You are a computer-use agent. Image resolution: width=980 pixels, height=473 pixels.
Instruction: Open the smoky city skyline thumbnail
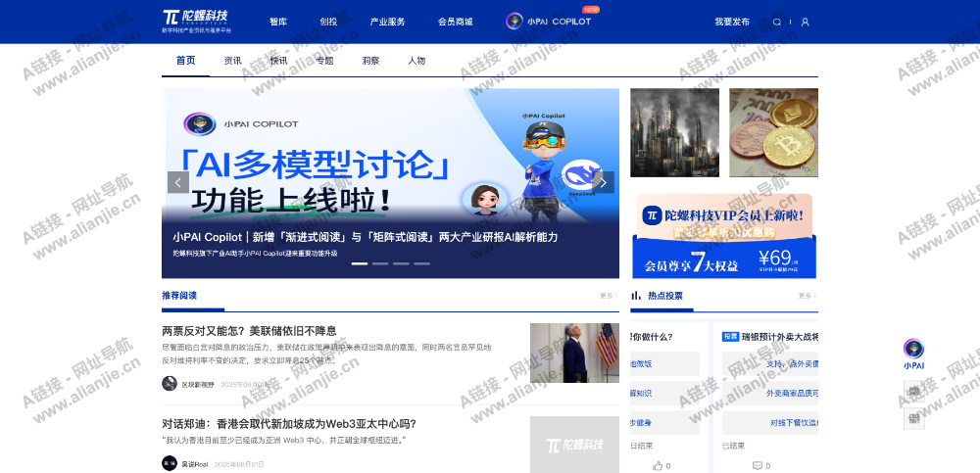click(674, 132)
